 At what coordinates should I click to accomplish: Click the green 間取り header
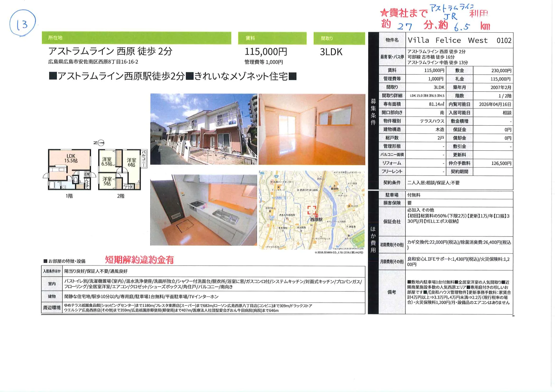(339, 38)
